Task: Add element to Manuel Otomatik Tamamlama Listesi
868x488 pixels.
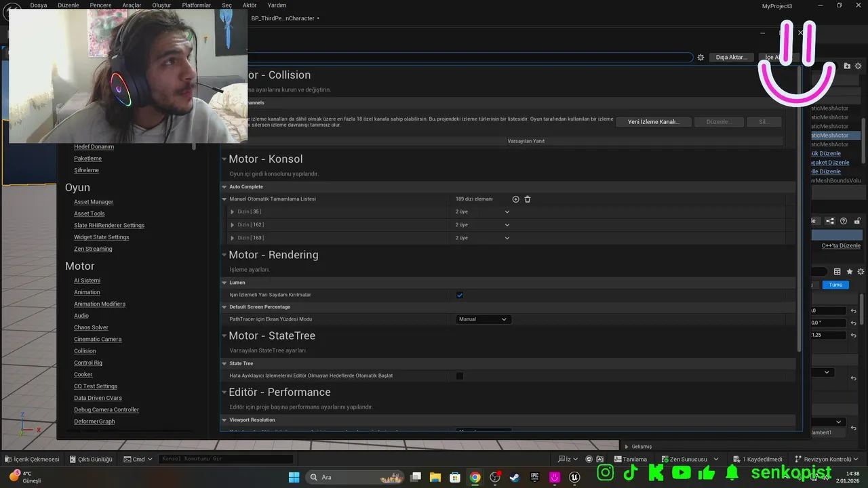Action: pos(515,199)
